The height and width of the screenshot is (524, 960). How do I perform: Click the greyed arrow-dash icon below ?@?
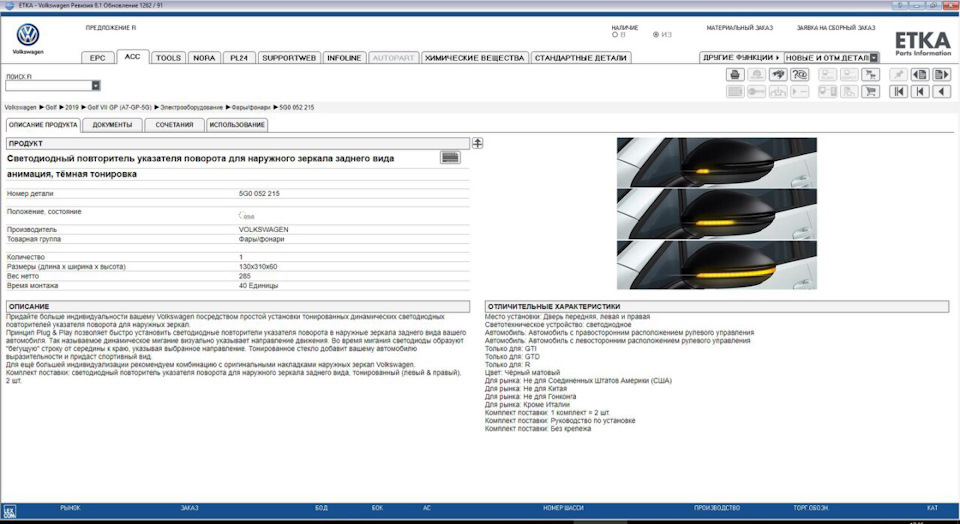800,92
